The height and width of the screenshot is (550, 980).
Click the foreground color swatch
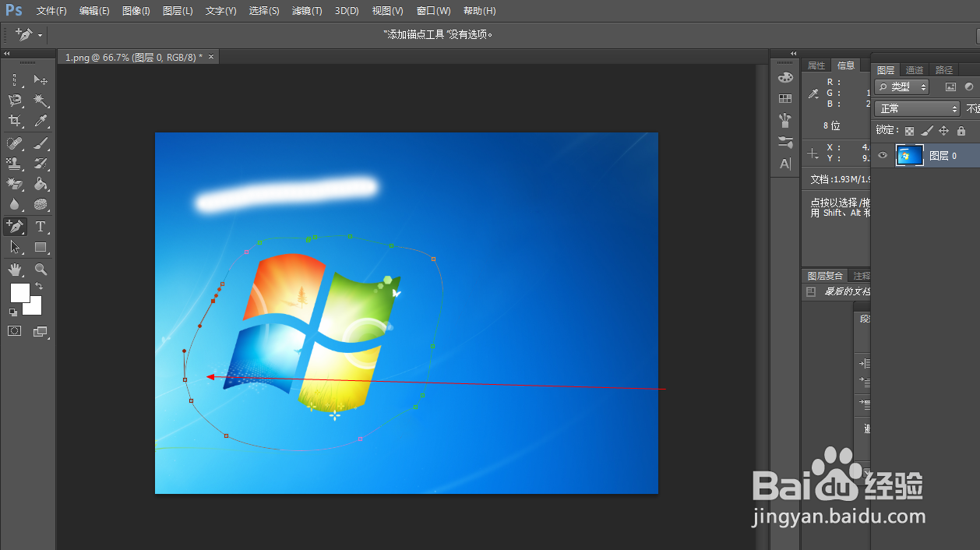pyautogui.click(x=19, y=292)
